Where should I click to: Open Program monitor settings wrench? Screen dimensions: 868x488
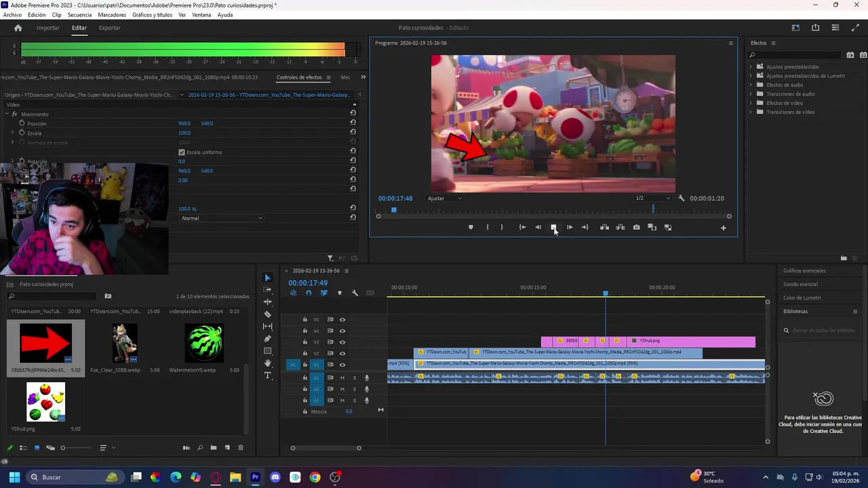682,199
